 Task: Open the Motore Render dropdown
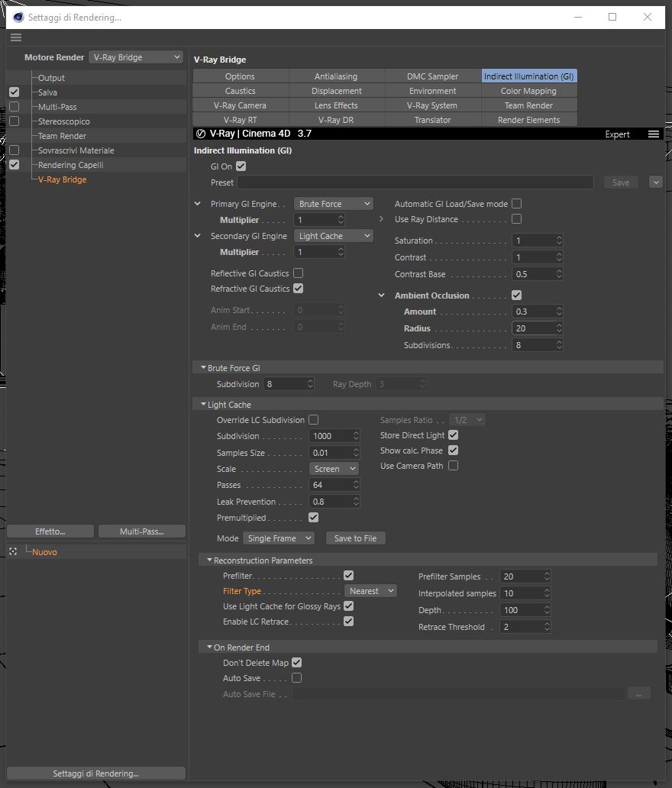pos(136,57)
